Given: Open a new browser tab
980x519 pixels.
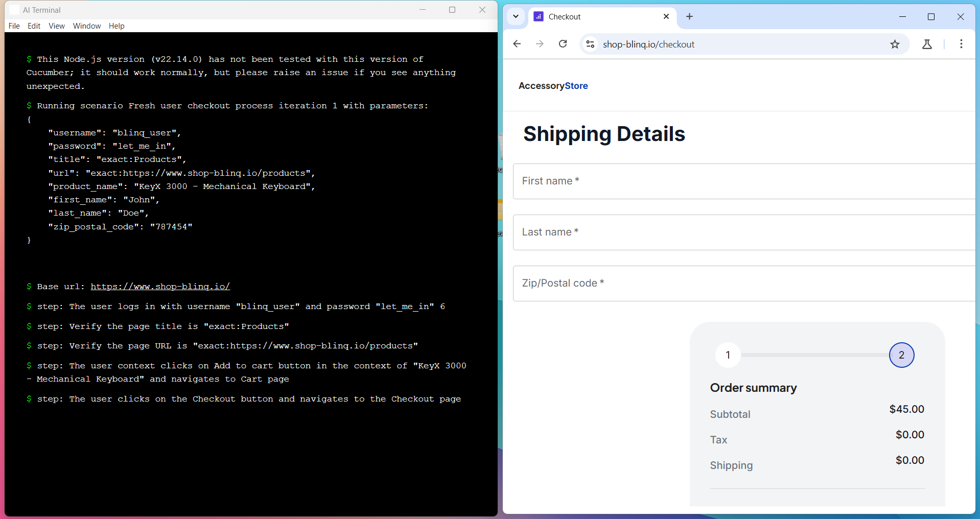Looking at the screenshot, I should click(689, 16).
